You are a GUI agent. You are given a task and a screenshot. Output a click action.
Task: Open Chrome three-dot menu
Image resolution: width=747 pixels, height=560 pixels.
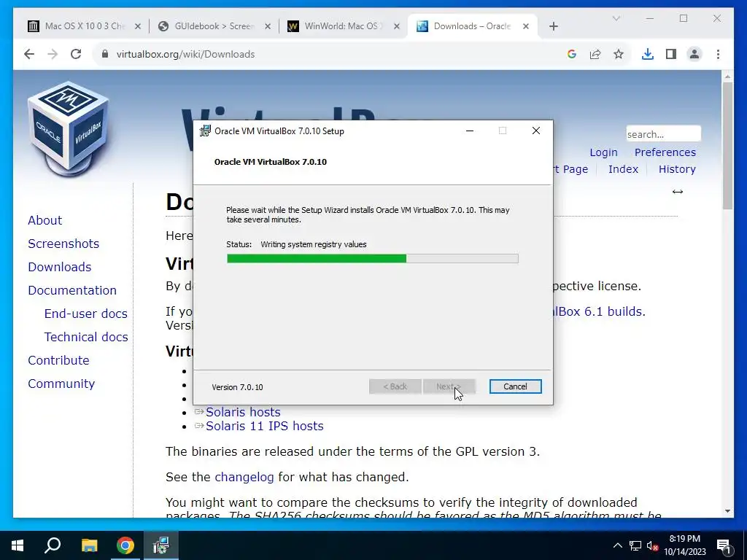pos(718,54)
